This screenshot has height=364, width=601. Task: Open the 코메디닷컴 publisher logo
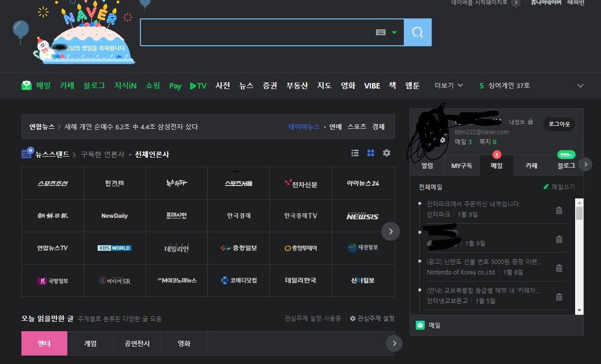pos(239,280)
